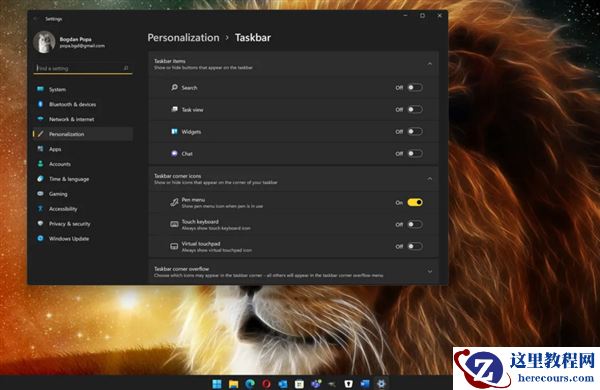Open File Explorer from the taskbar
This screenshot has height=390, width=600.
233,383
